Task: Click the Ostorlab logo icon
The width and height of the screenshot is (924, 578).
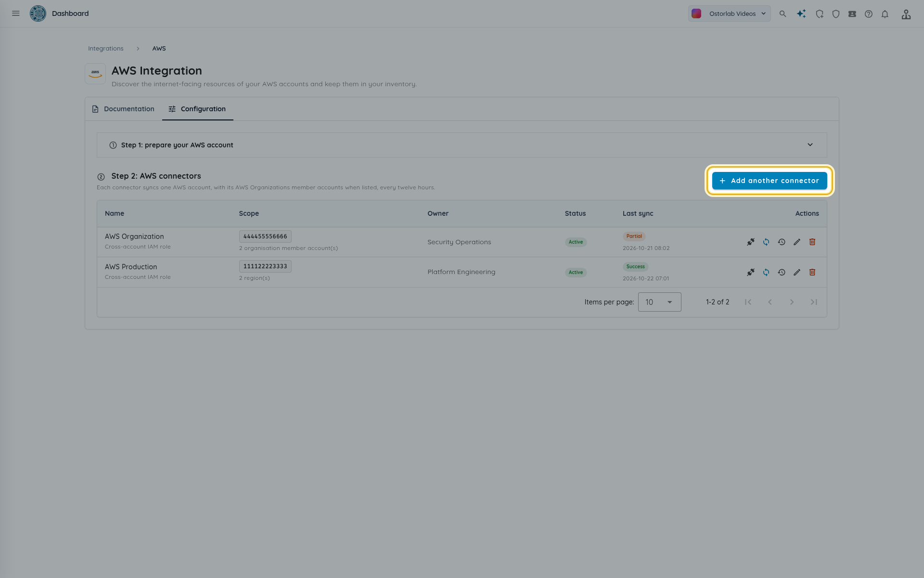Action: [x=38, y=13]
